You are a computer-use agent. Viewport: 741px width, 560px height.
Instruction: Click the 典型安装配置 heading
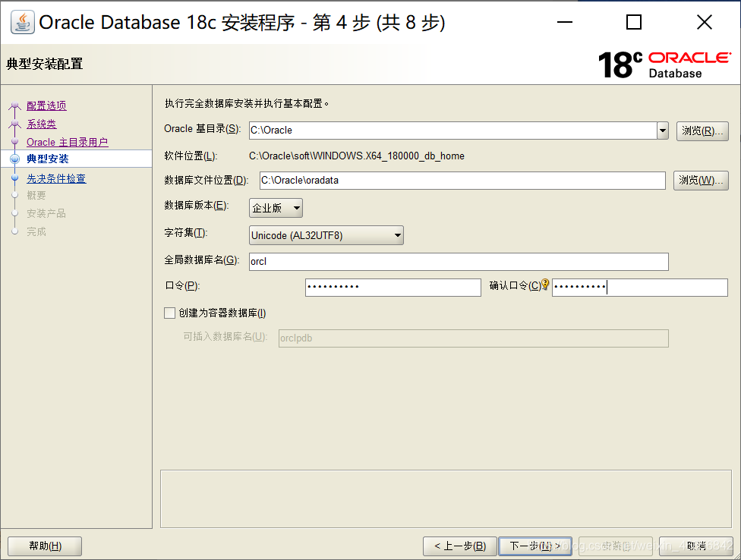tap(45, 64)
